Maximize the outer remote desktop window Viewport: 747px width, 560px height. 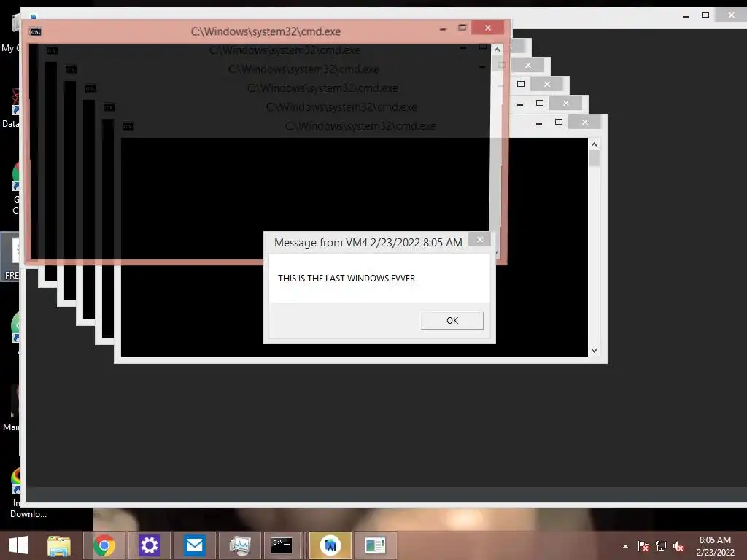(x=705, y=15)
